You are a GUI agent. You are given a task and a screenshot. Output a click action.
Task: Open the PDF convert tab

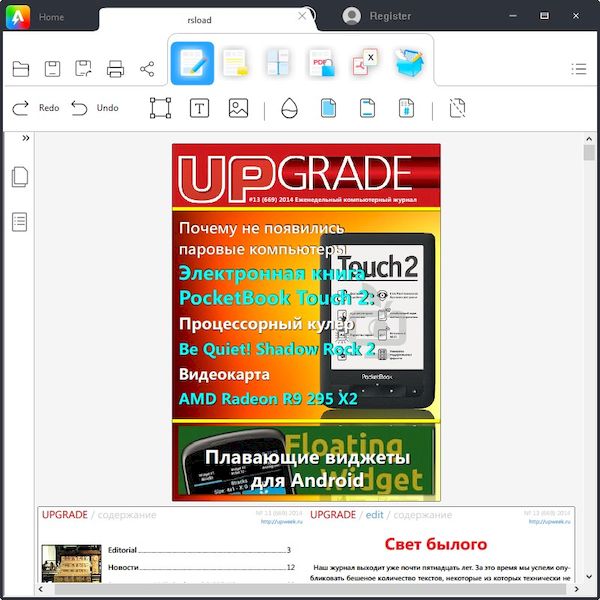(x=365, y=62)
